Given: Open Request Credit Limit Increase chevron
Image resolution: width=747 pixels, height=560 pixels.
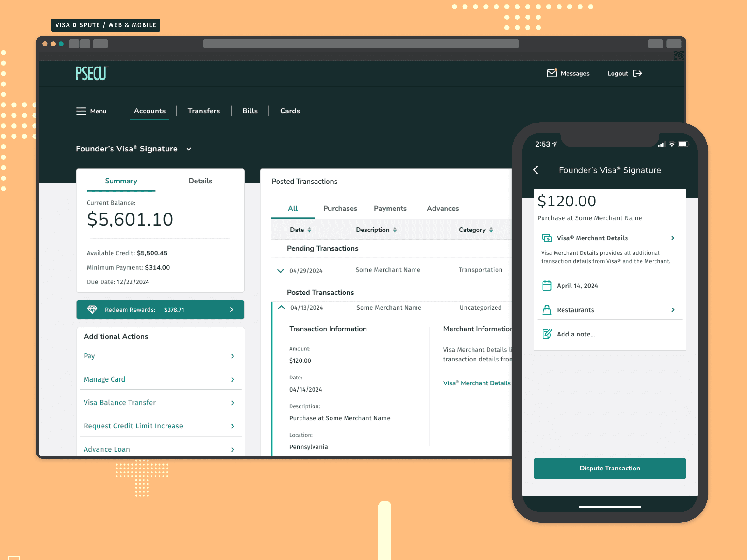Looking at the screenshot, I should coord(233,426).
